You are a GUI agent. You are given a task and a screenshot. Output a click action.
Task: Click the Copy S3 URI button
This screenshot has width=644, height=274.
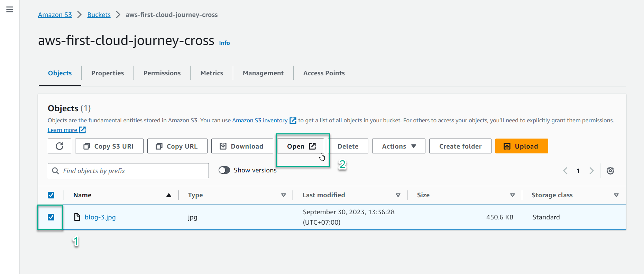point(109,146)
